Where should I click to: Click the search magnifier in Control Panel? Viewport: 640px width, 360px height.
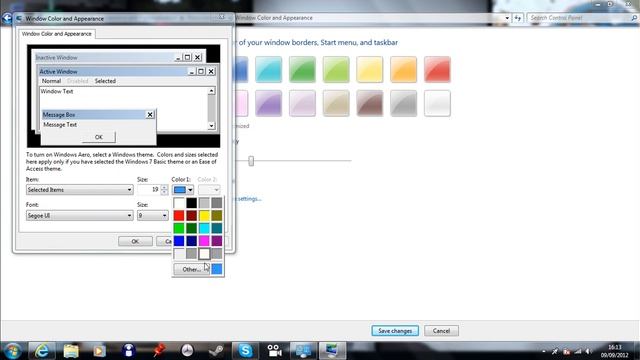coord(634,18)
